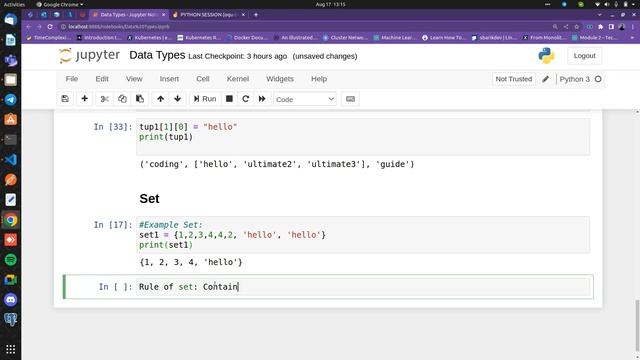Click the tup1 code cell In [33]

coord(363,137)
